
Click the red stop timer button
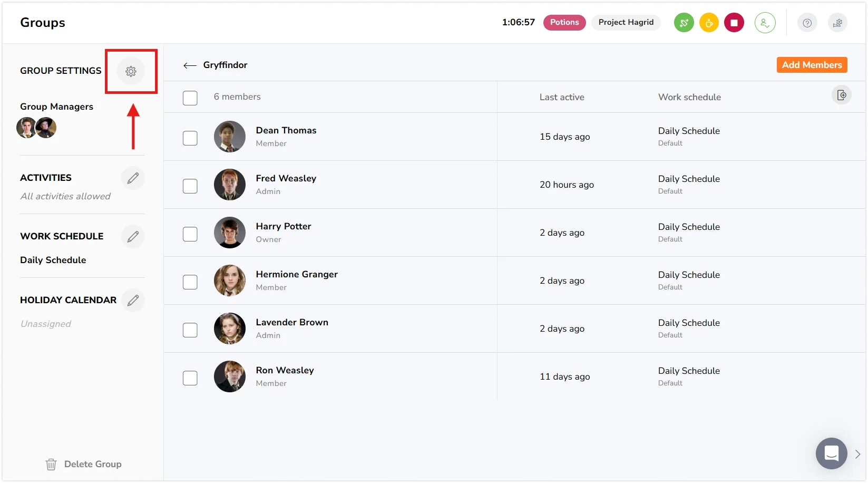pyautogui.click(x=734, y=23)
